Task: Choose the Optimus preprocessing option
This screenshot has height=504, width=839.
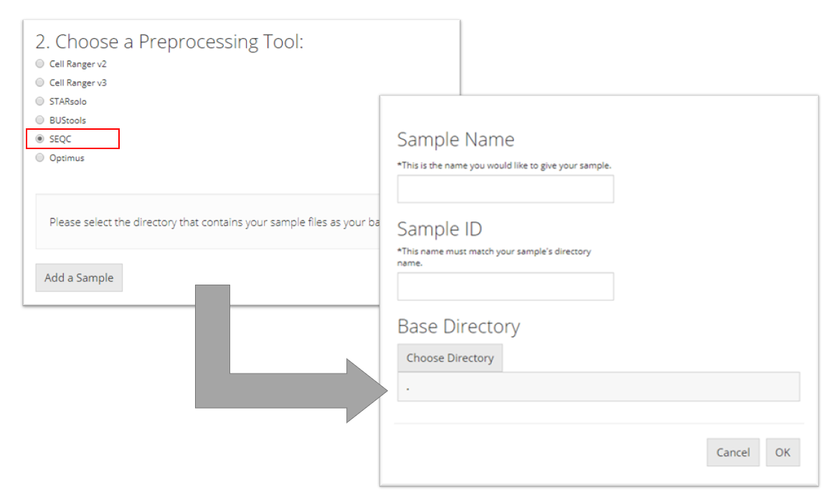Action: tap(40, 158)
